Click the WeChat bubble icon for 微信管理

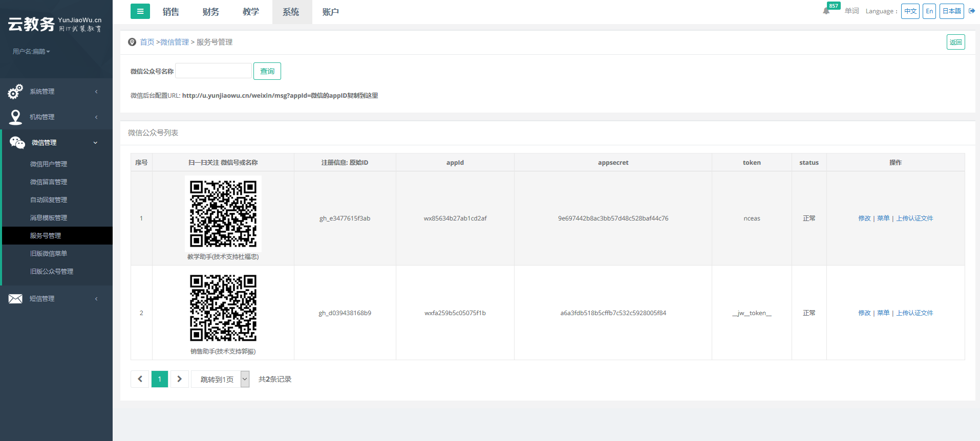(x=17, y=143)
